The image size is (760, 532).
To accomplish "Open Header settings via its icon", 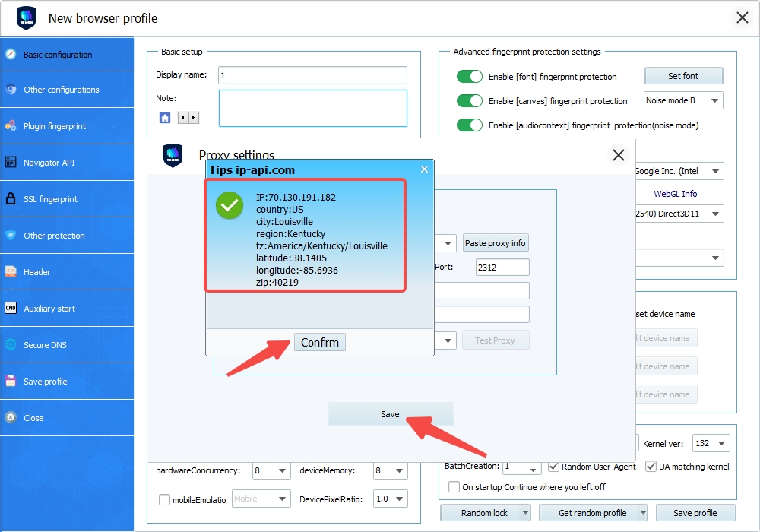I will pyautogui.click(x=11, y=272).
